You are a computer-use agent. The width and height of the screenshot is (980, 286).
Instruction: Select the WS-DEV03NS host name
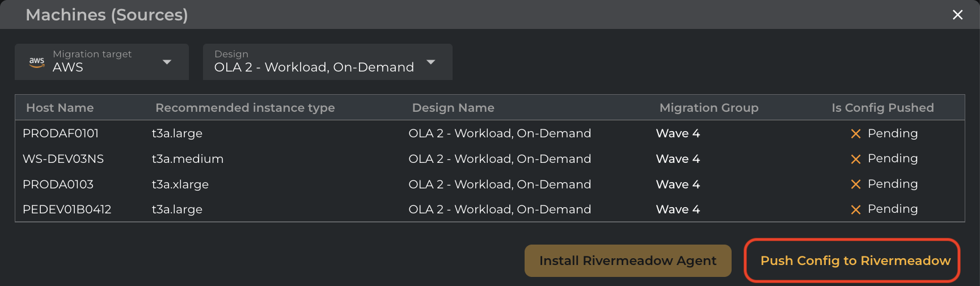(x=64, y=159)
